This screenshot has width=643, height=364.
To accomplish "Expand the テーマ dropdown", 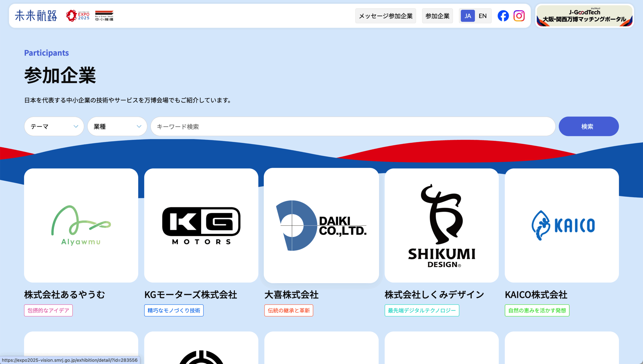I will (54, 126).
